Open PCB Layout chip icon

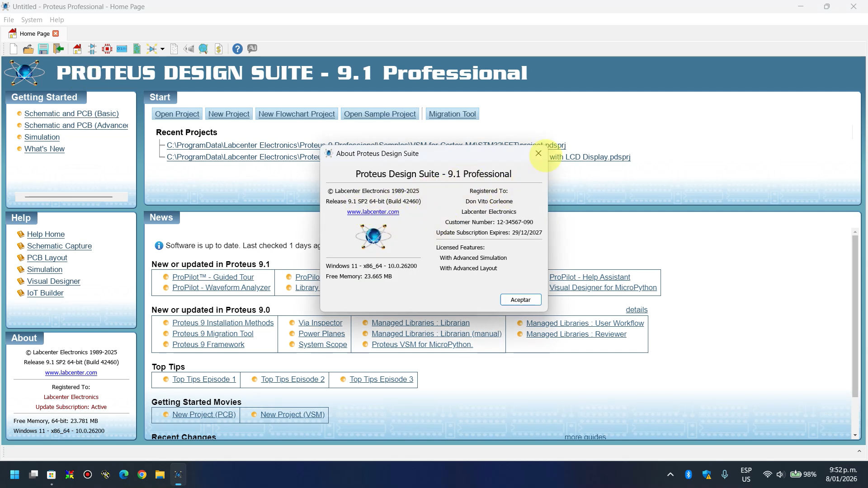pyautogui.click(x=107, y=49)
